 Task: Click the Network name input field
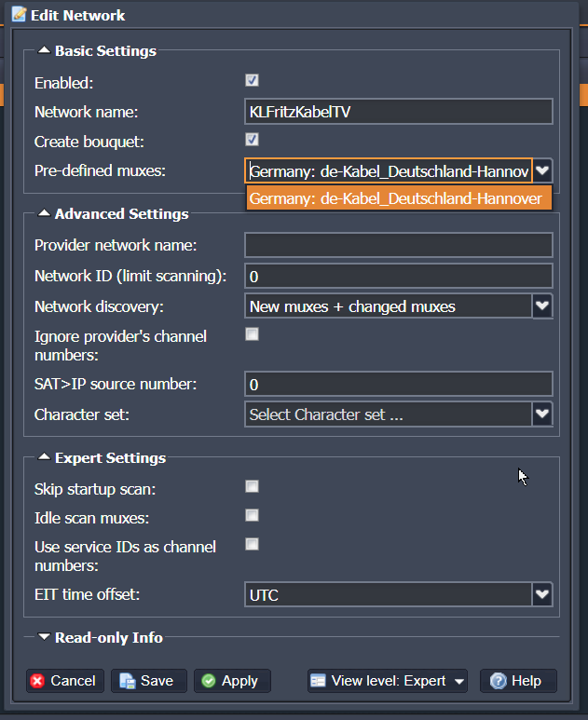coord(398,112)
